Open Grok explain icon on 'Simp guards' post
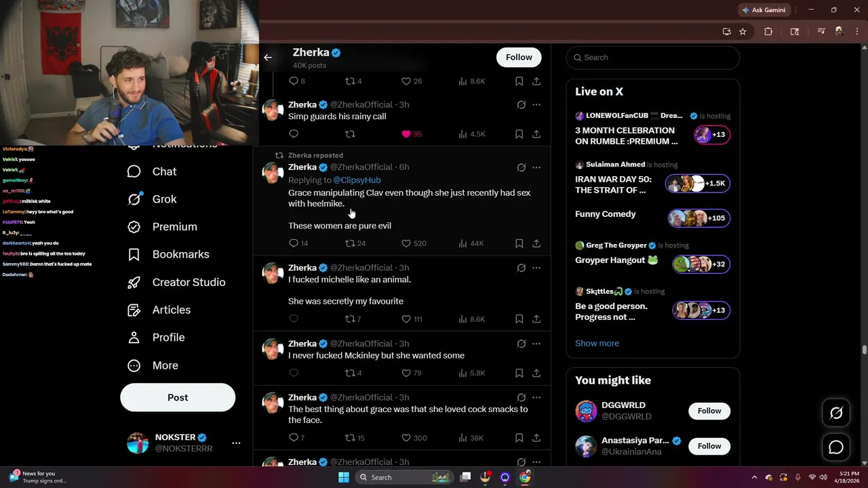This screenshot has height=488, width=868. (x=521, y=104)
